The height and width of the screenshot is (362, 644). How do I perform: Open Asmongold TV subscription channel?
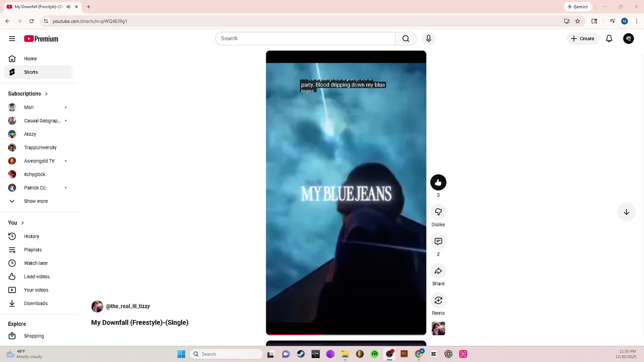(x=39, y=161)
